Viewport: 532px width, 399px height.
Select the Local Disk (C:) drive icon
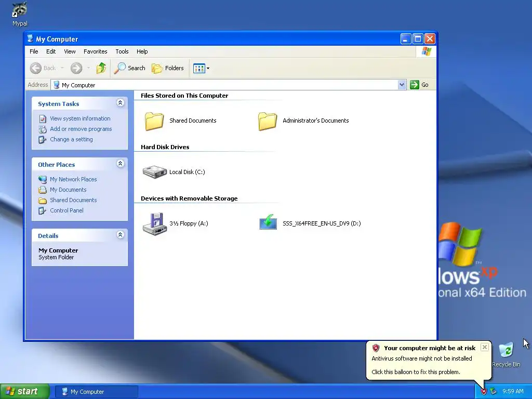point(154,172)
